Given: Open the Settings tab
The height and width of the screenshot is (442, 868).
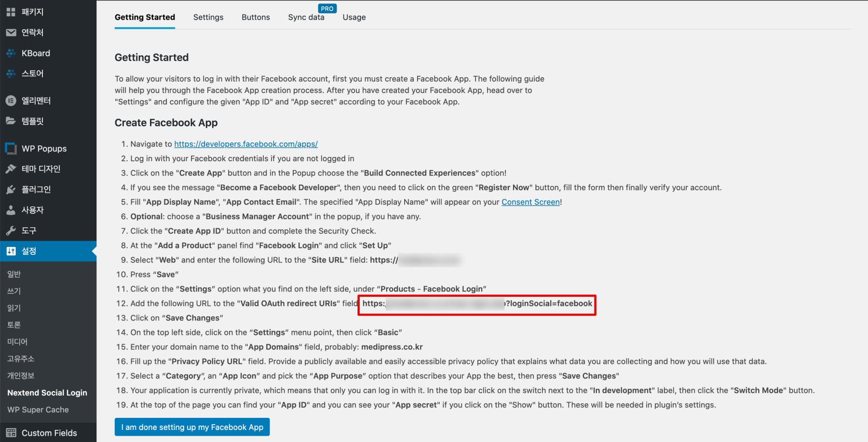Looking at the screenshot, I should click(208, 17).
